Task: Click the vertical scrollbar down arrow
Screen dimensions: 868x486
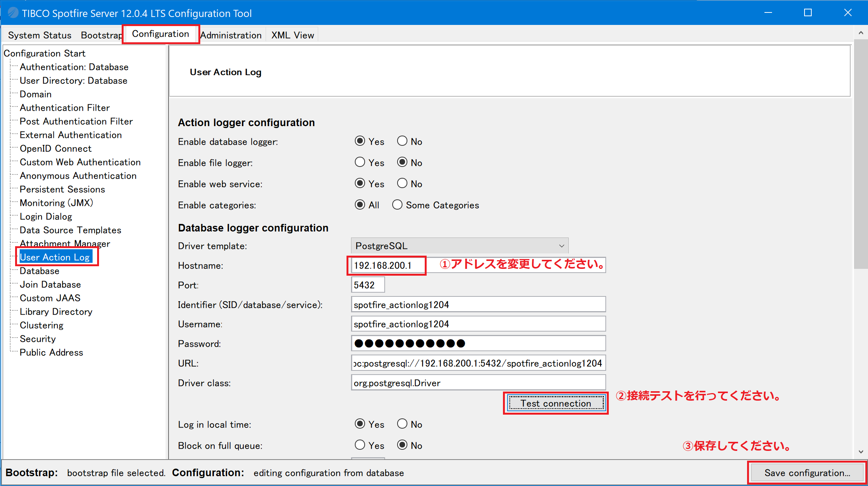Action: (x=861, y=451)
